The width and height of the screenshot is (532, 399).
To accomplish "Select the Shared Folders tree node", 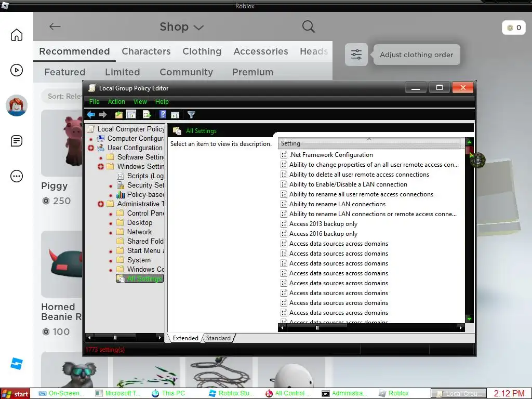I will coord(140,241).
